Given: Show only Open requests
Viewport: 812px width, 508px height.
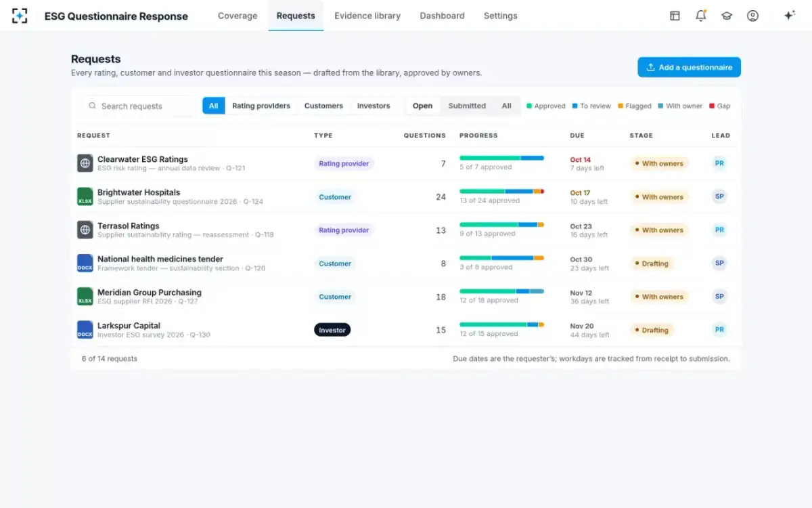Looking at the screenshot, I should 422,106.
